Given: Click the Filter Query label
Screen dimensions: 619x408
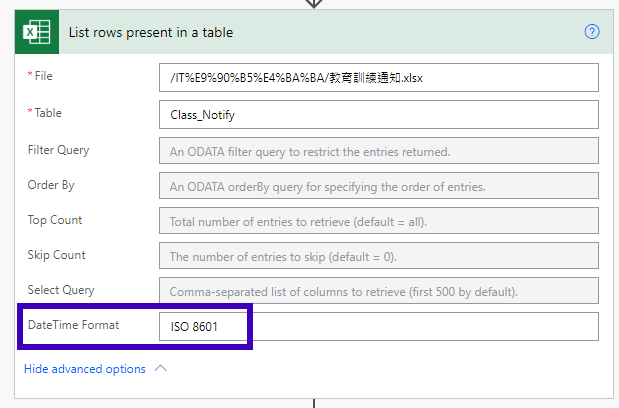Looking at the screenshot, I should pos(58,150).
